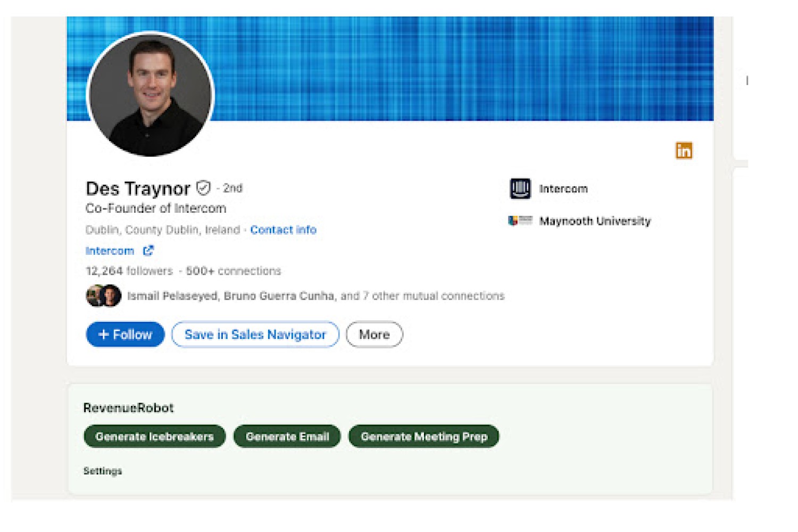Follow Des Traynor
This screenshot has width=798, height=532.
125,334
